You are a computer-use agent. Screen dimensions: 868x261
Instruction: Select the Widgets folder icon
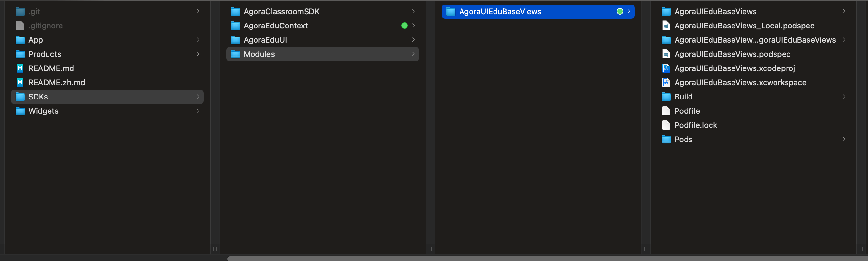(x=20, y=111)
